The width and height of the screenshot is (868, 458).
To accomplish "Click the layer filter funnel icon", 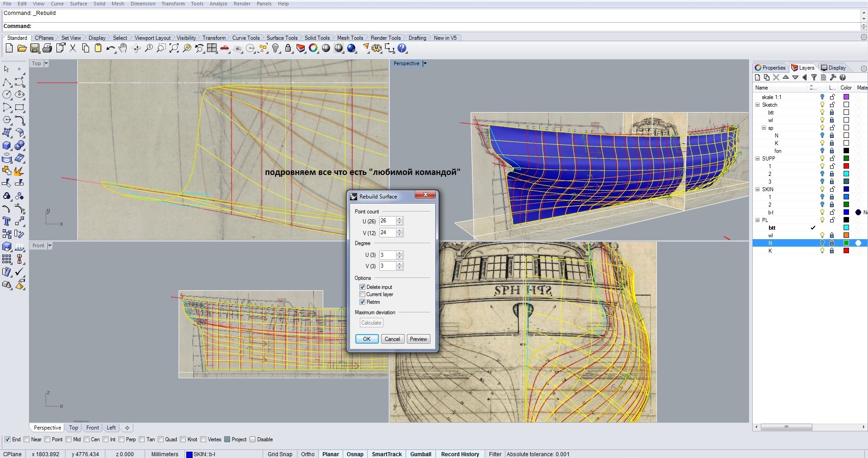I will point(814,77).
